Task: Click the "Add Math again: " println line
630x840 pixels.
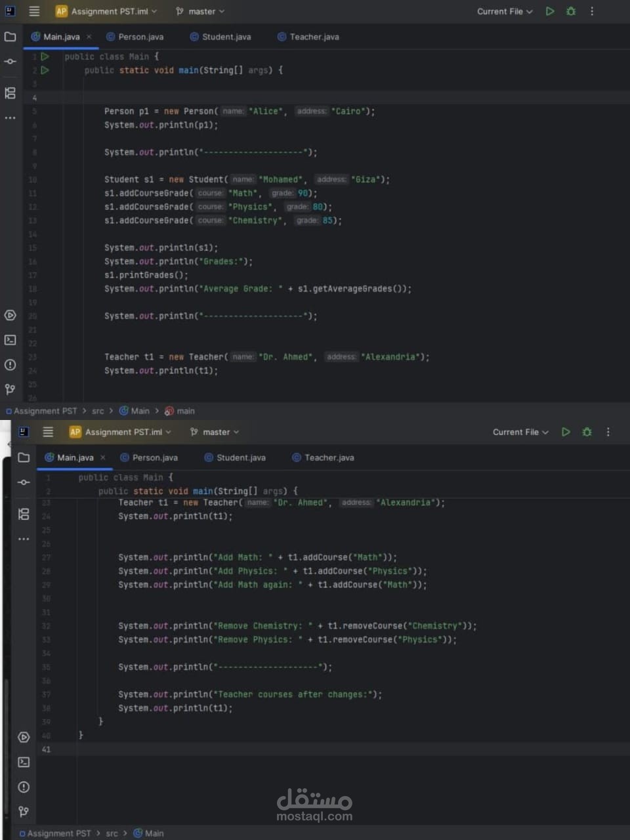Action: coord(272,585)
